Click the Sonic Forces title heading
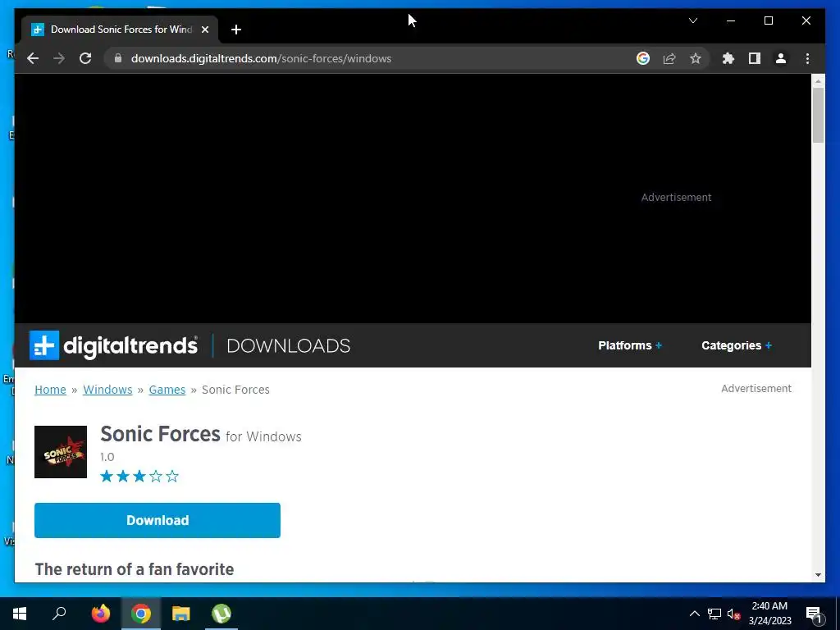The image size is (840, 630). coord(160,434)
